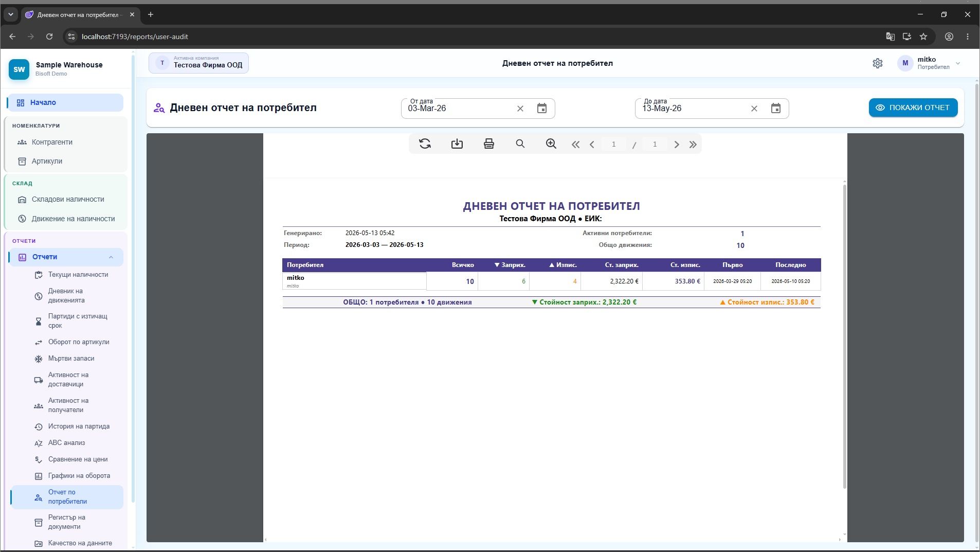Open Оборот по артикули report
The image size is (980, 552).
[x=67, y=342]
